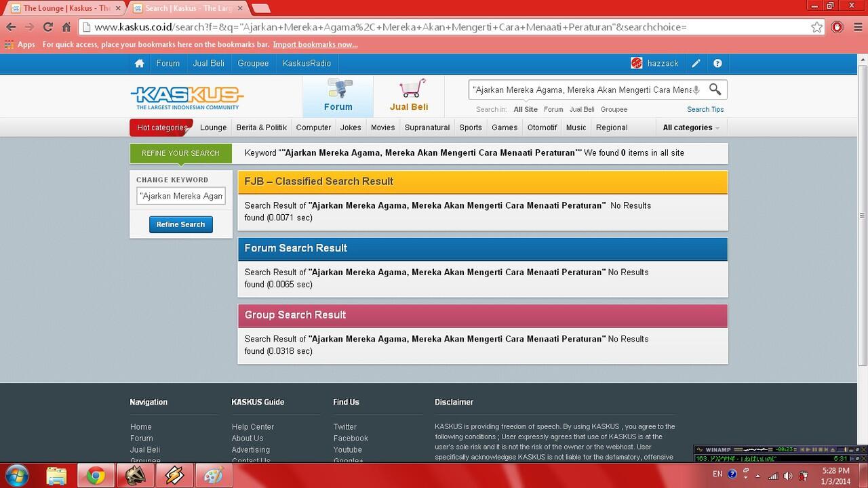The width and height of the screenshot is (868, 488).
Task: Check the network signal tray icon
Action: pos(773,476)
